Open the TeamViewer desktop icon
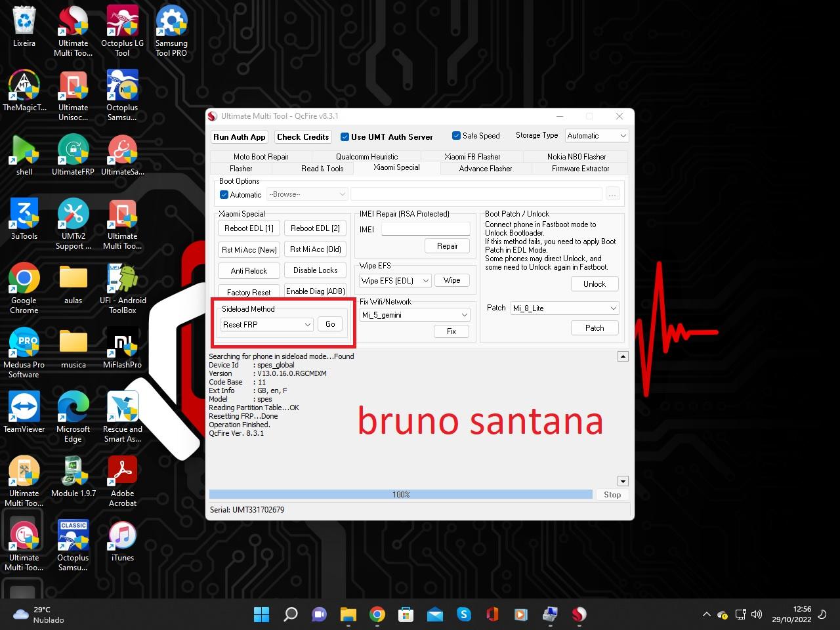The height and width of the screenshot is (630, 840). point(24,412)
